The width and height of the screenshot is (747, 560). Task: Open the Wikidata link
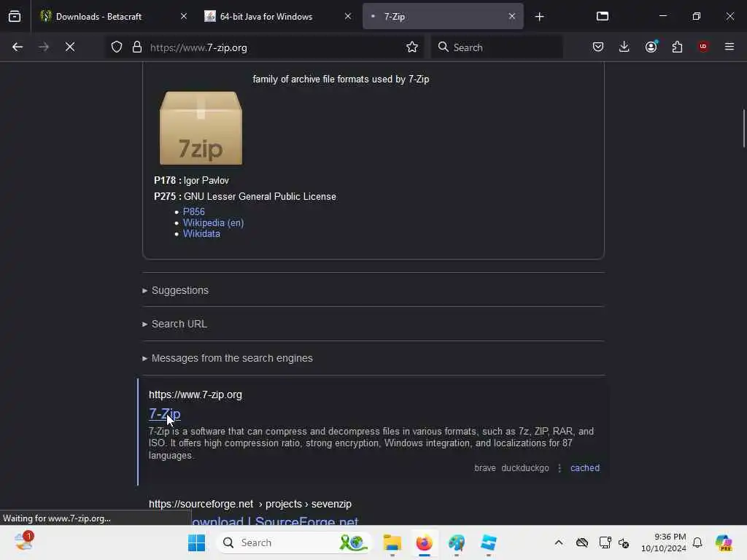point(201,234)
